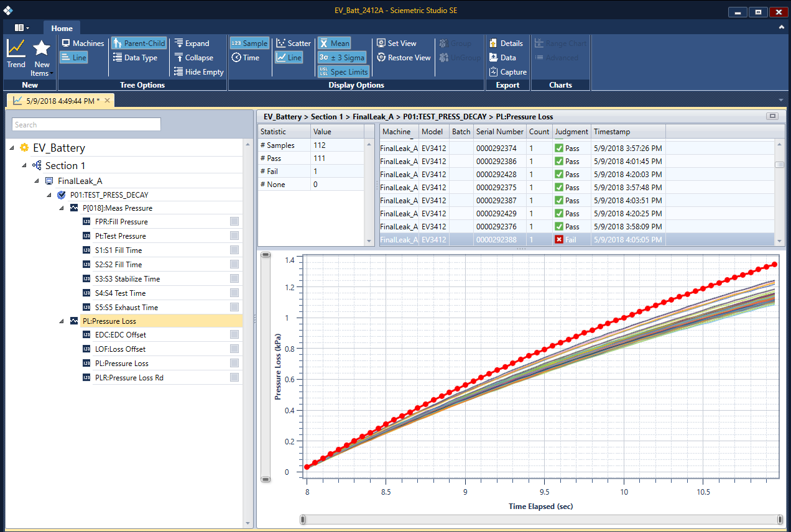The width and height of the screenshot is (791, 532).
Task: Toggle the Line tree option
Action: (74, 58)
